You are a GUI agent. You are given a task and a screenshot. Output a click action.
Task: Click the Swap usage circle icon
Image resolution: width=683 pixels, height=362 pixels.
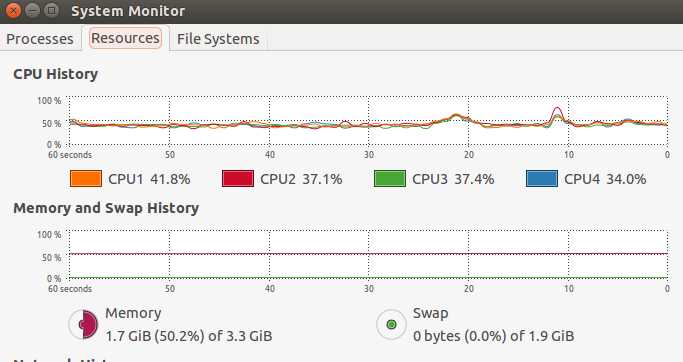click(x=391, y=325)
